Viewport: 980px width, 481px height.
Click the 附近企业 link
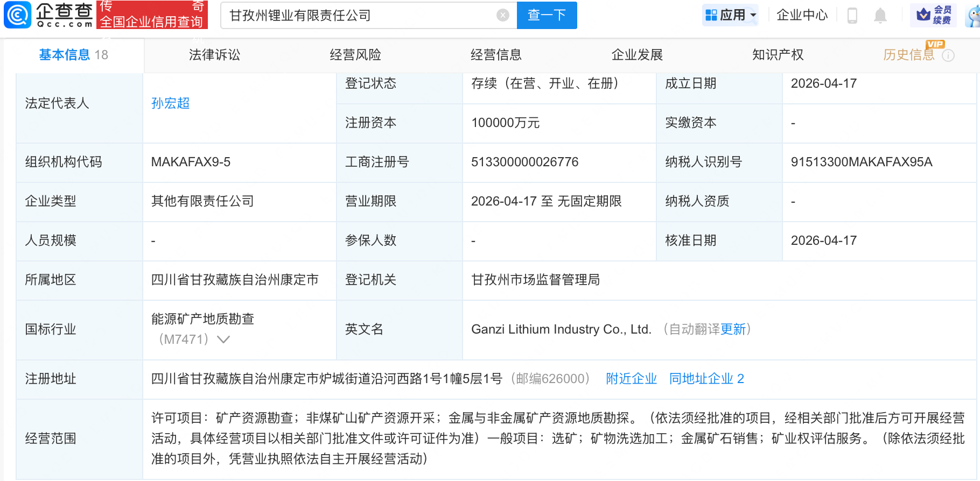coord(631,379)
